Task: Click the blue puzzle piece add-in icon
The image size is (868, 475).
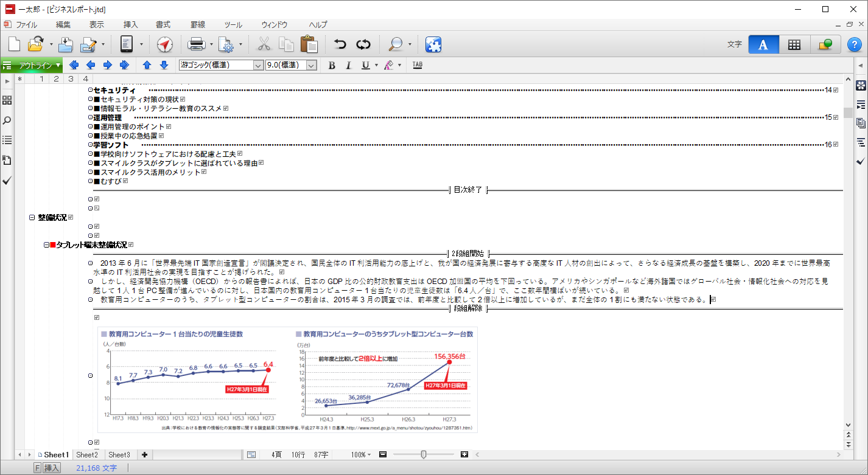Action: [433, 44]
